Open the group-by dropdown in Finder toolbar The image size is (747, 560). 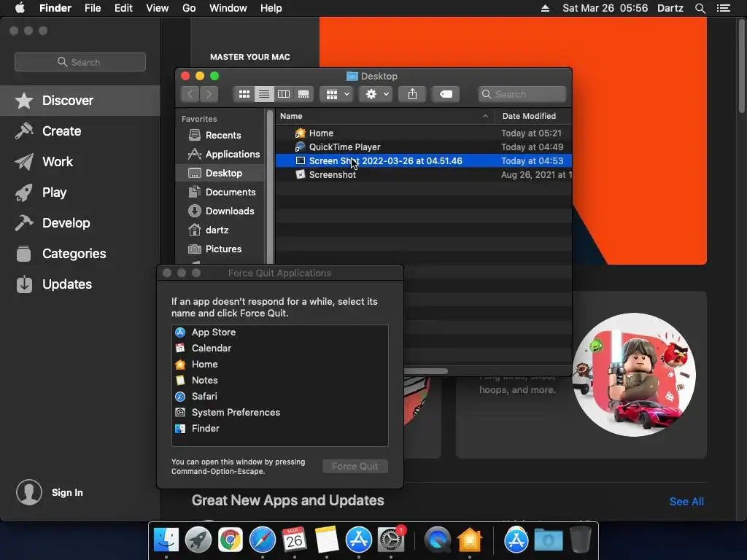coord(337,94)
